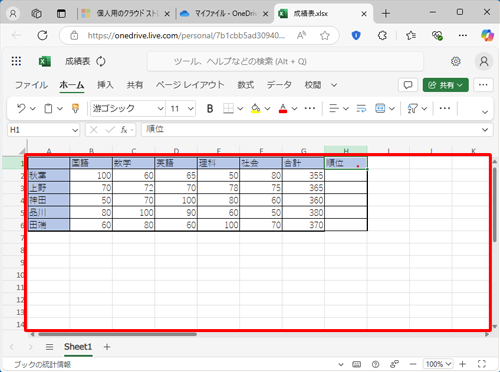Click the ツール、ヘルプなどの検索 search box
The width and height of the screenshot is (500, 372).
[285, 61]
